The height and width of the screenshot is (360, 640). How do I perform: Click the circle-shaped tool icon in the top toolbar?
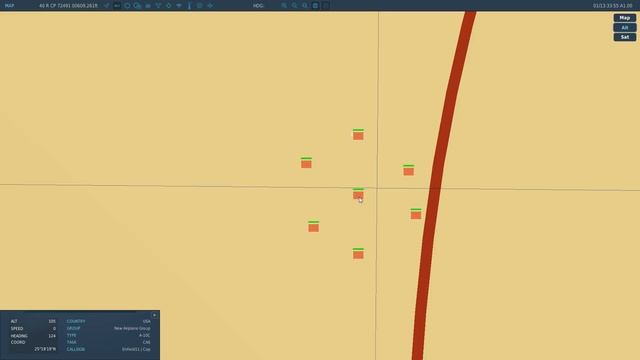pyautogui.click(x=127, y=6)
